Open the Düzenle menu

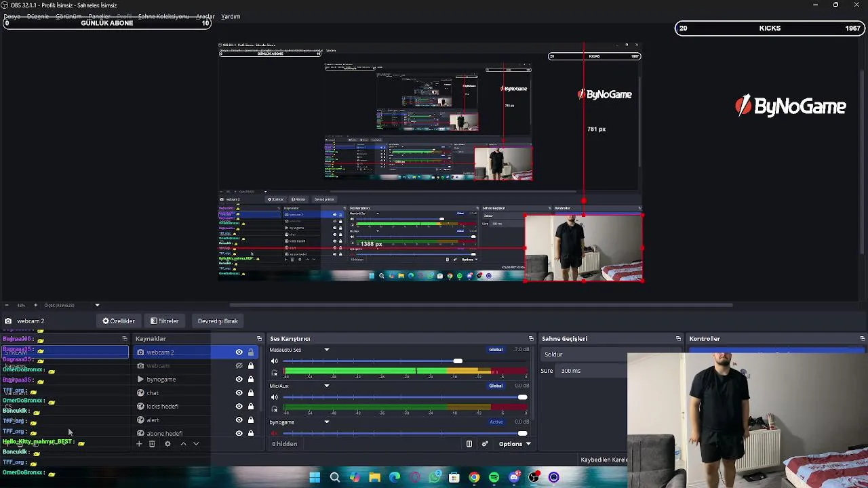coord(38,16)
